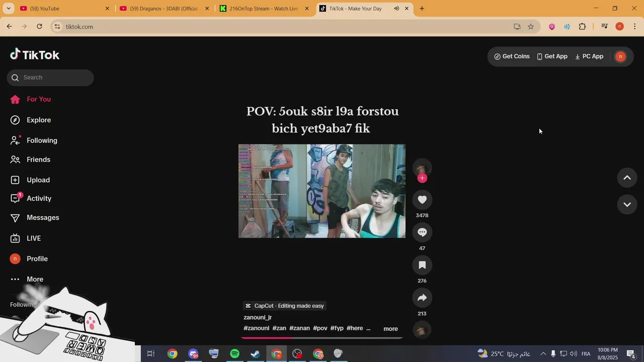Viewport: 644px width, 362px height.
Task: Open the Chrome three-dot menu
Action: (635, 27)
